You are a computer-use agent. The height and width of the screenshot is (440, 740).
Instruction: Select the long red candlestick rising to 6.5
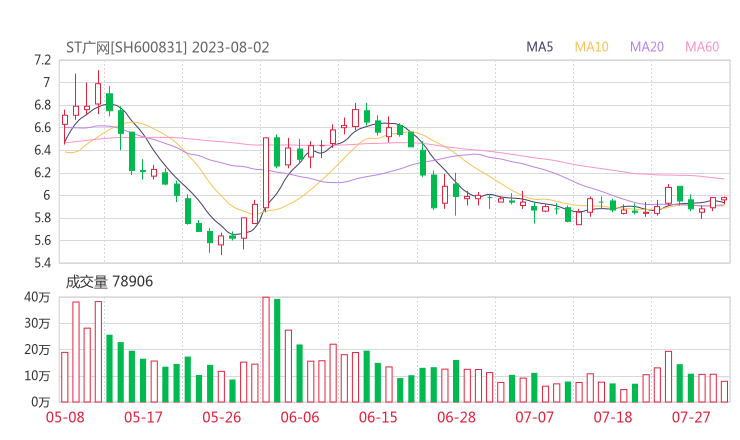pyautogui.click(x=266, y=173)
